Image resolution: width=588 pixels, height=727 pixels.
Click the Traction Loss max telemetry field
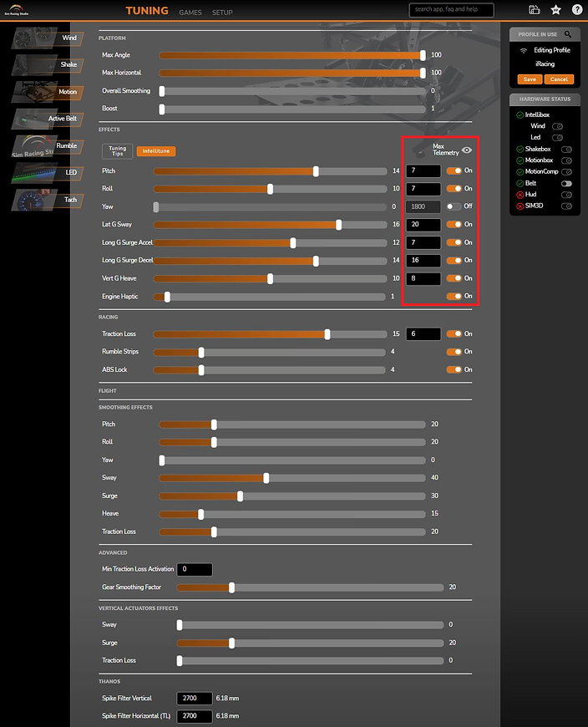(423, 333)
